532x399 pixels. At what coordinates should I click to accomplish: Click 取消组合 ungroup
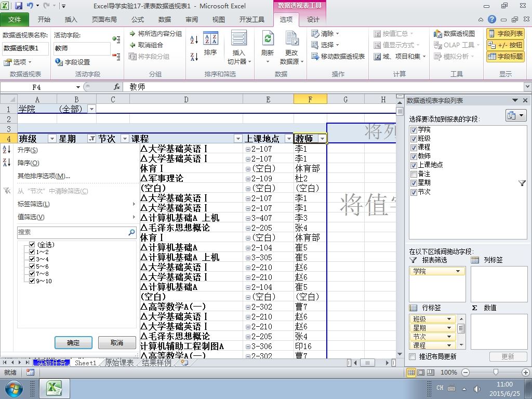(147, 45)
